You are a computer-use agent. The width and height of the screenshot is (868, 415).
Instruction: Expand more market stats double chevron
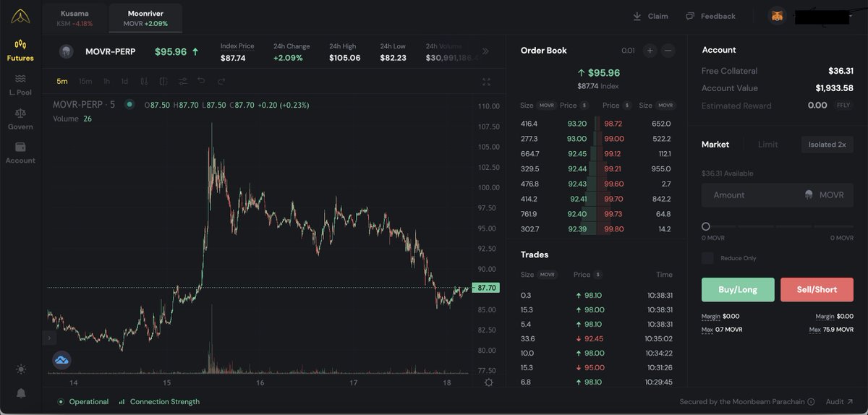[x=485, y=51]
